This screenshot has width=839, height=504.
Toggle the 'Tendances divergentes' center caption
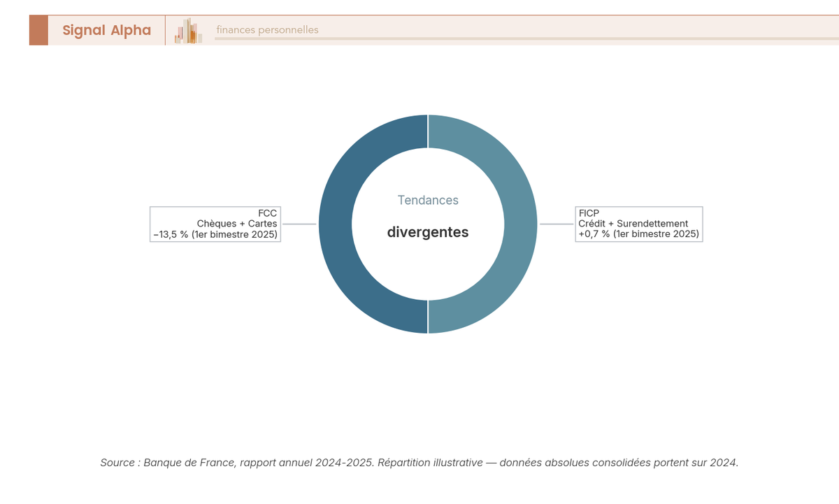coord(428,217)
